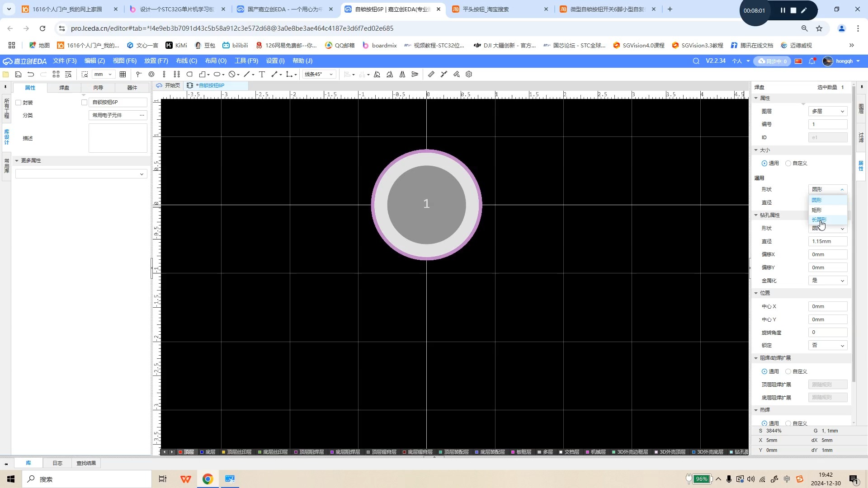Open the 放置 (F7) menu
Image resolution: width=868 pixels, height=488 pixels.
pos(156,61)
